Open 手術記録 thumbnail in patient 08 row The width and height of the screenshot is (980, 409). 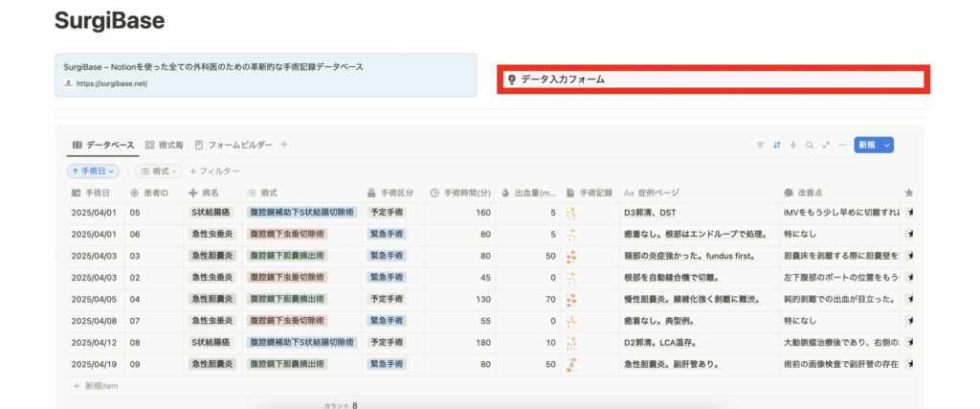tap(570, 342)
